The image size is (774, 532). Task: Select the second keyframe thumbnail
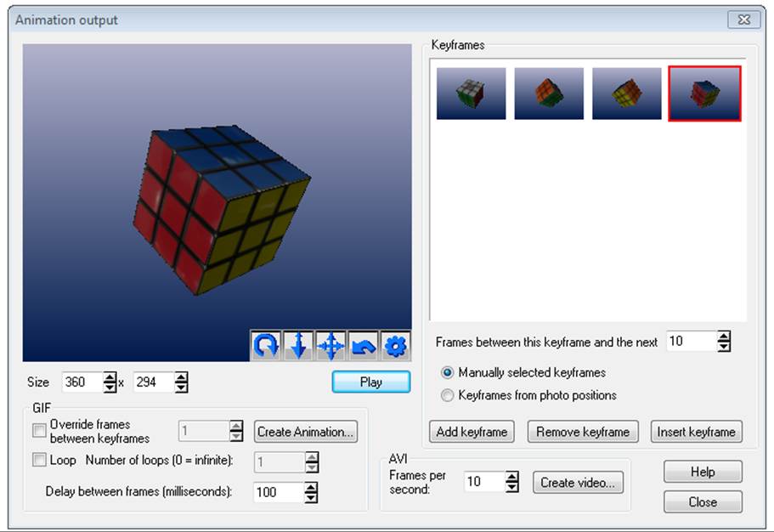pos(549,93)
